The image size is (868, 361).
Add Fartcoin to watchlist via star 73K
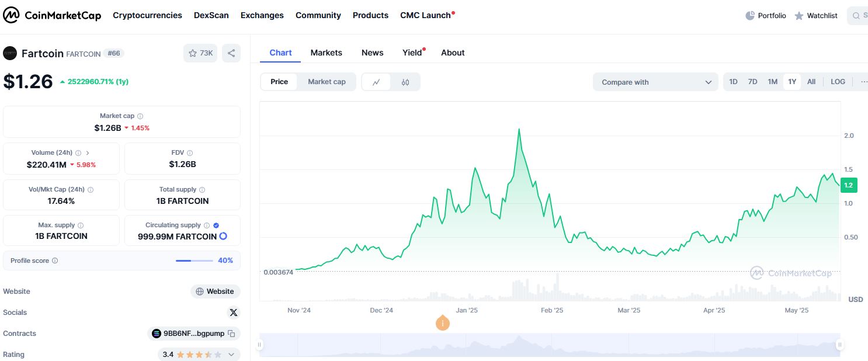[200, 53]
